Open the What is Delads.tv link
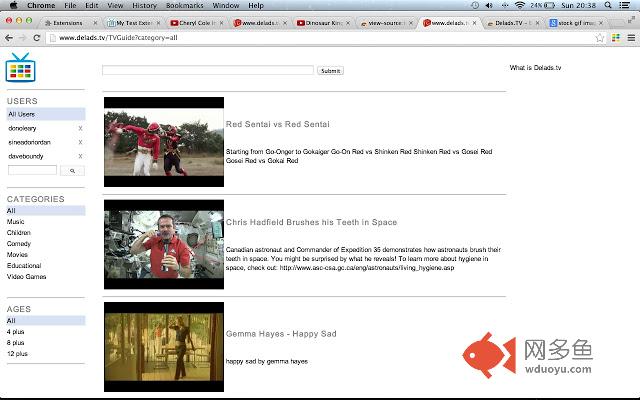640x400 pixels. (535, 68)
